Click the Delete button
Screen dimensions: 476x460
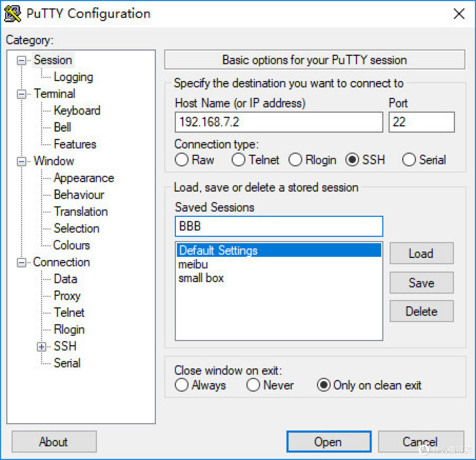[421, 312]
